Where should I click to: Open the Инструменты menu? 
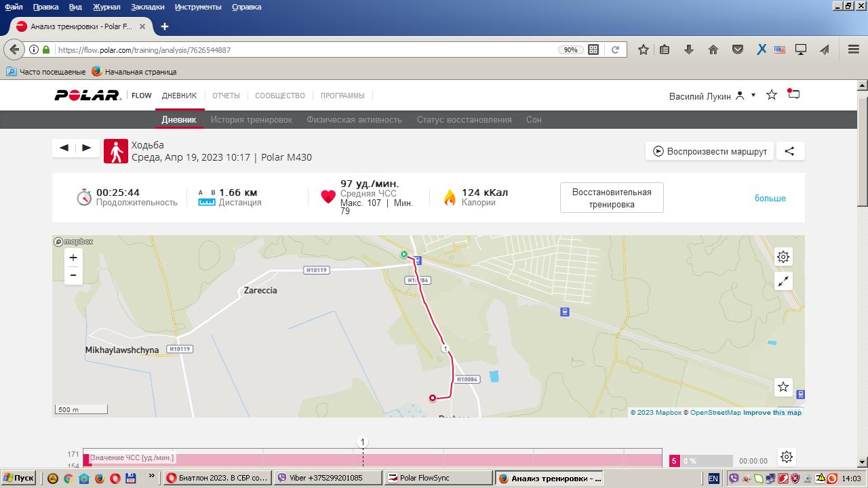pyautogui.click(x=198, y=7)
